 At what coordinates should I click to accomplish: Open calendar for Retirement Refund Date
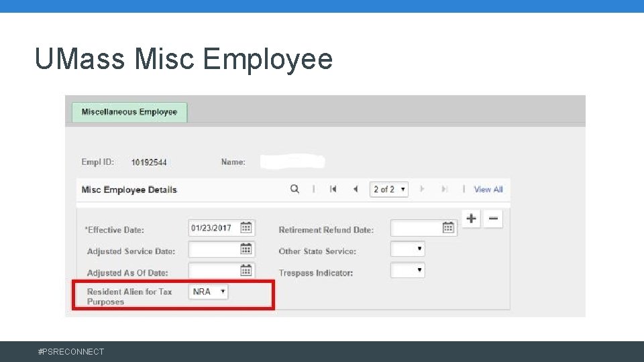[x=448, y=227]
